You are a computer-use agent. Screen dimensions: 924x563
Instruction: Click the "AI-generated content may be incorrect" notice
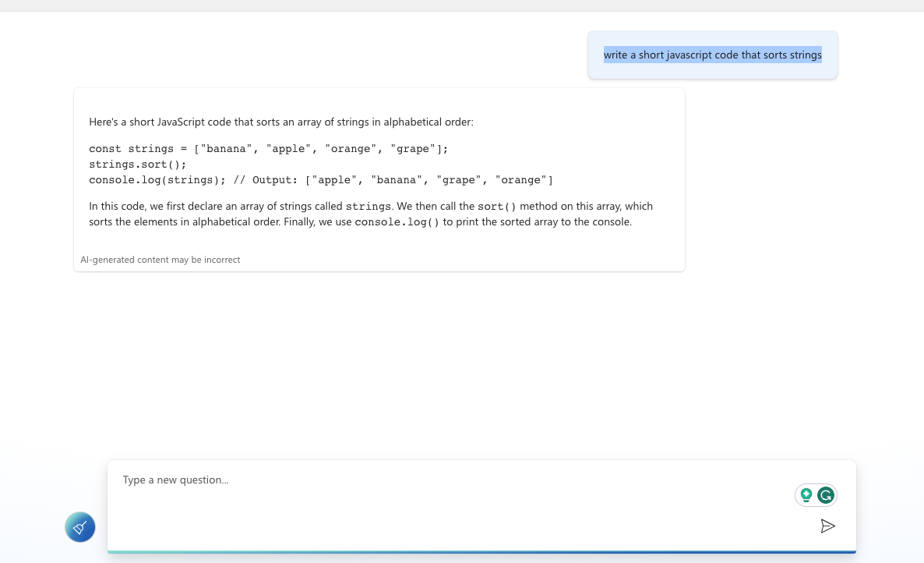click(161, 259)
